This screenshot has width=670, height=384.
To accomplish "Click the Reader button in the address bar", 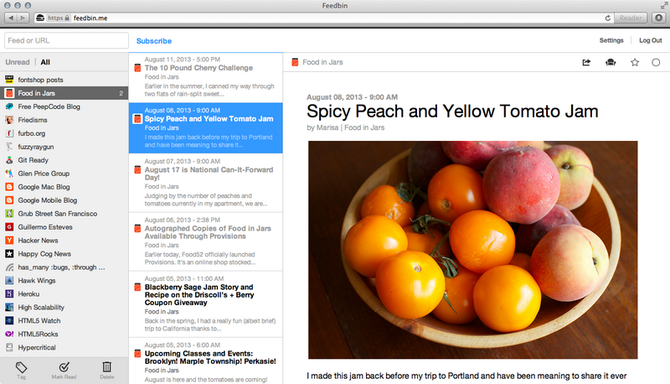I will pyautogui.click(x=631, y=18).
